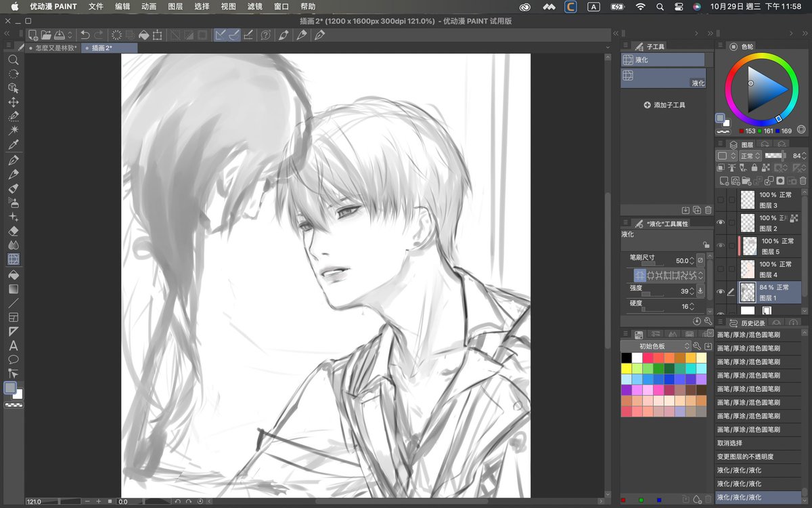Click the Undo arrow in toolbar

click(x=85, y=35)
